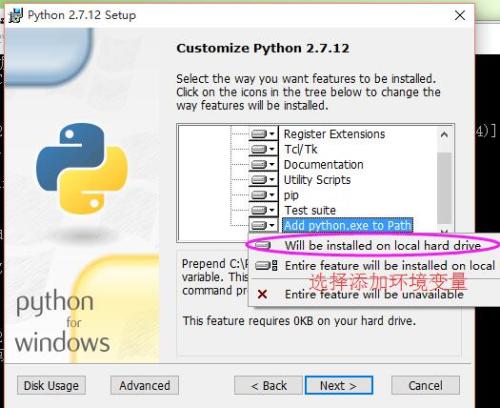Image resolution: width=500 pixels, height=408 pixels.
Task: Click the Next > button
Action: 339,386
